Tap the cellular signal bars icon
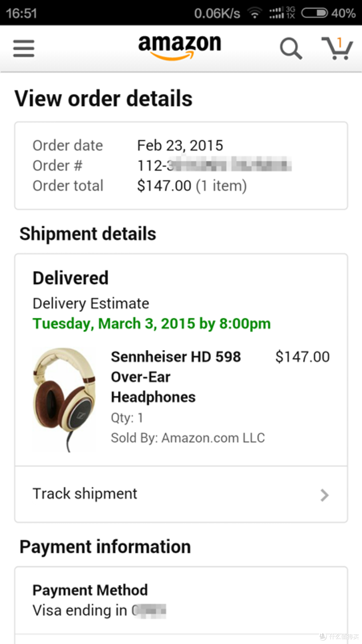The height and width of the screenshot is (644, 362). point(277,13)
